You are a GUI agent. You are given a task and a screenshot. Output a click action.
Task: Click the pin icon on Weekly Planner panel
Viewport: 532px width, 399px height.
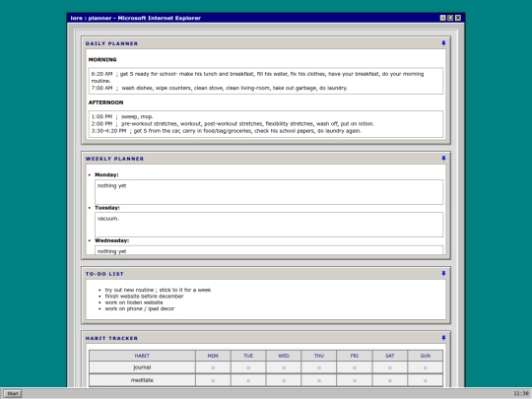pyautogui.click(x=443, y=159)
